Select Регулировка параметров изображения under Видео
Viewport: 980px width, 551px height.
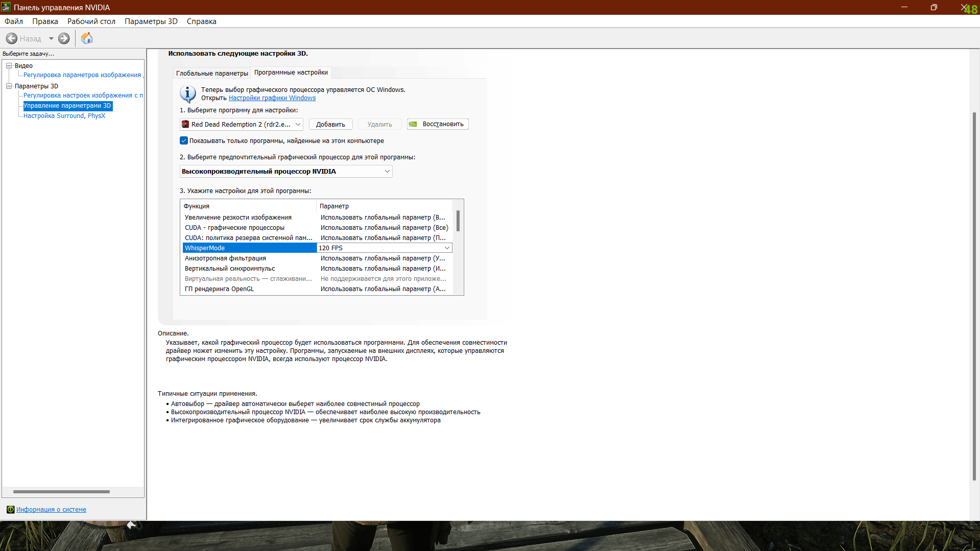83,75
